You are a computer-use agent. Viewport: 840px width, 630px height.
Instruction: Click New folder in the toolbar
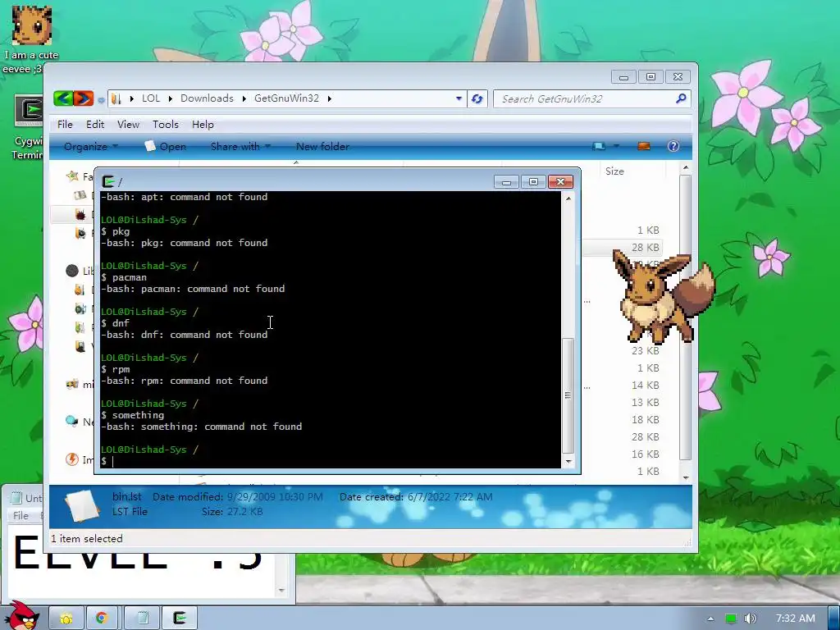point(322,146)
